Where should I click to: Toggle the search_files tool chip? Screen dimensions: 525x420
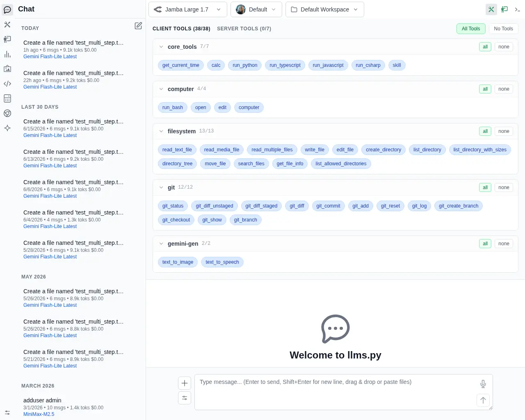pyautogui.click(x=251, y=164)
